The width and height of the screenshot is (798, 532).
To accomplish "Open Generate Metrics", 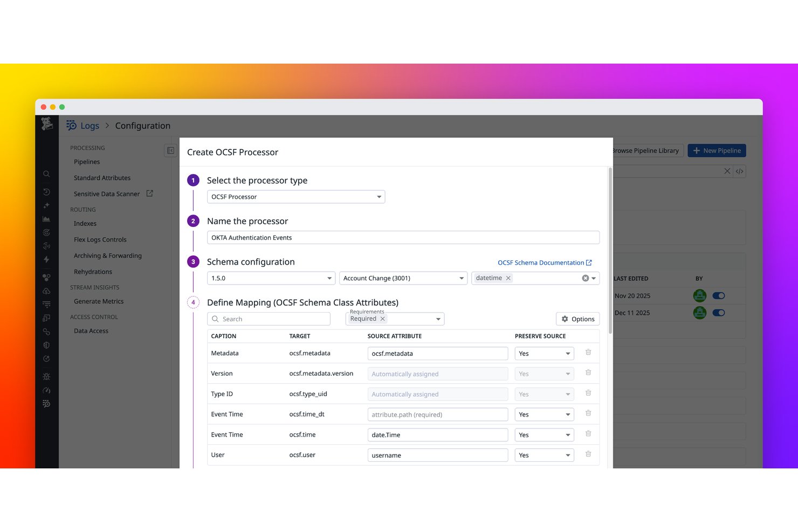I will pyautogui.click(x=99, y=301).
